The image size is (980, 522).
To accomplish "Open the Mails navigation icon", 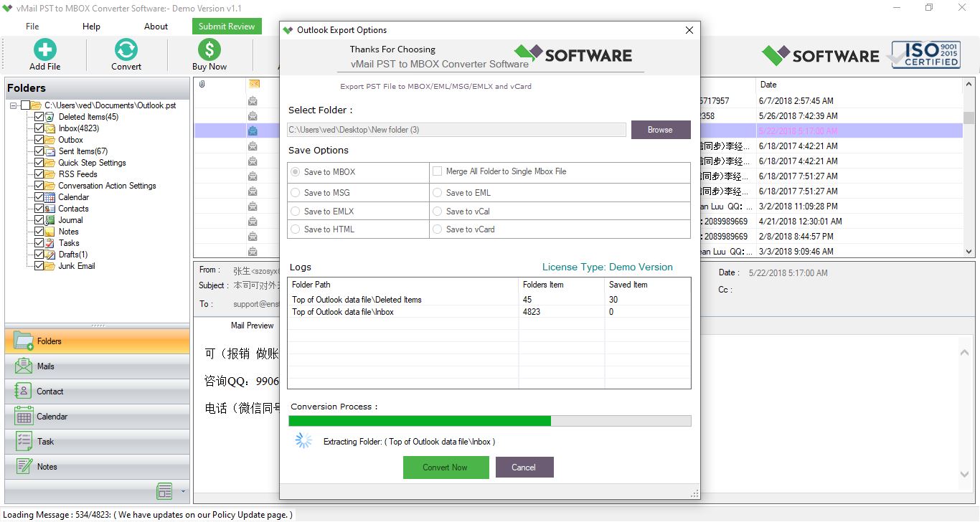I will 23,366.
